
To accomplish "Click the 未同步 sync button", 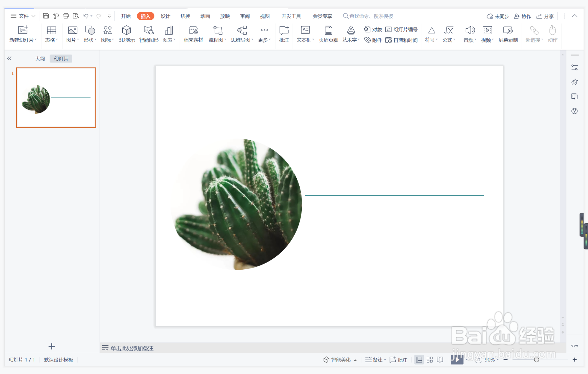I will tap(498, 16).
